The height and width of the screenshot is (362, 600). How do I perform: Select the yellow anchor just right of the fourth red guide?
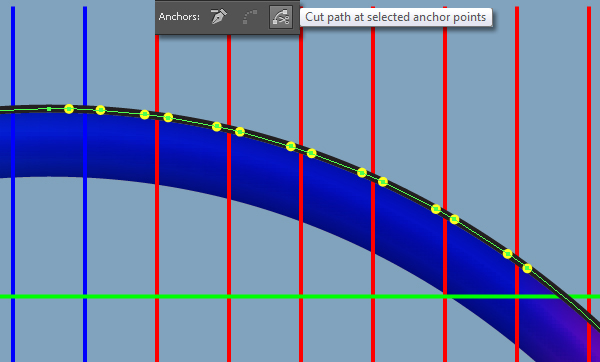tap(383, 182)
